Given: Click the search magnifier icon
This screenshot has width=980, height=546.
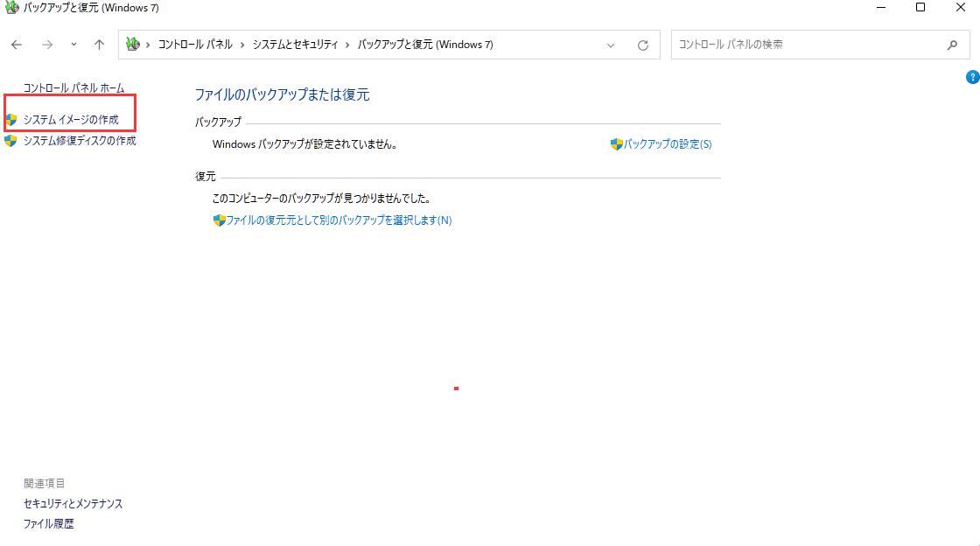Looking at the screenshot, I should (954, 44).
